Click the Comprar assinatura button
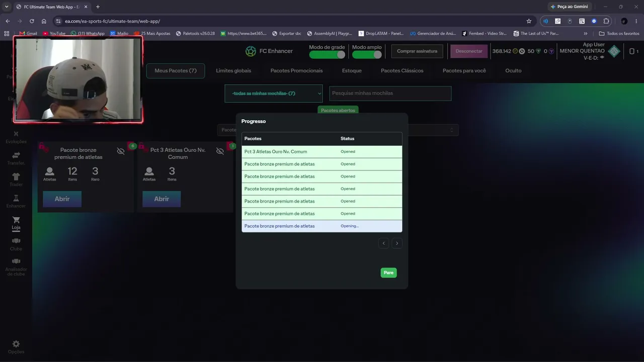The width and height of the screenshot is (644, 362). pos(417,51)
